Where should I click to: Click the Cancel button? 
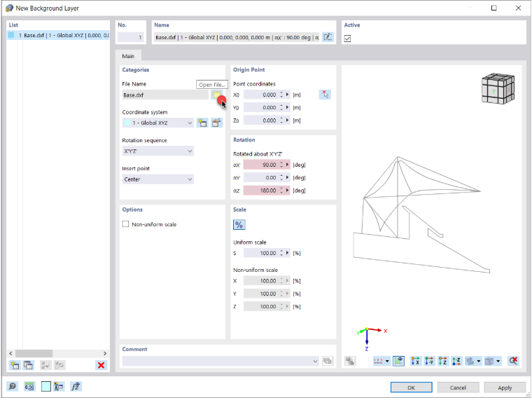[458, 387]
